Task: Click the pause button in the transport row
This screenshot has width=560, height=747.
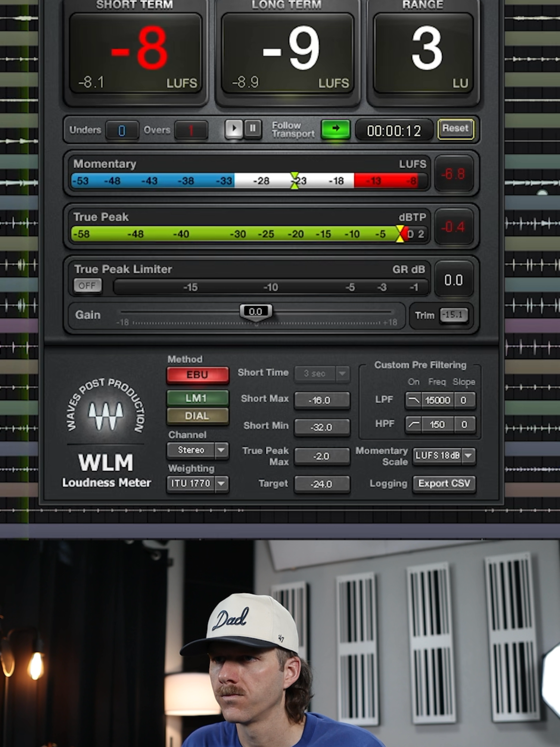Action: click(253, 129)
